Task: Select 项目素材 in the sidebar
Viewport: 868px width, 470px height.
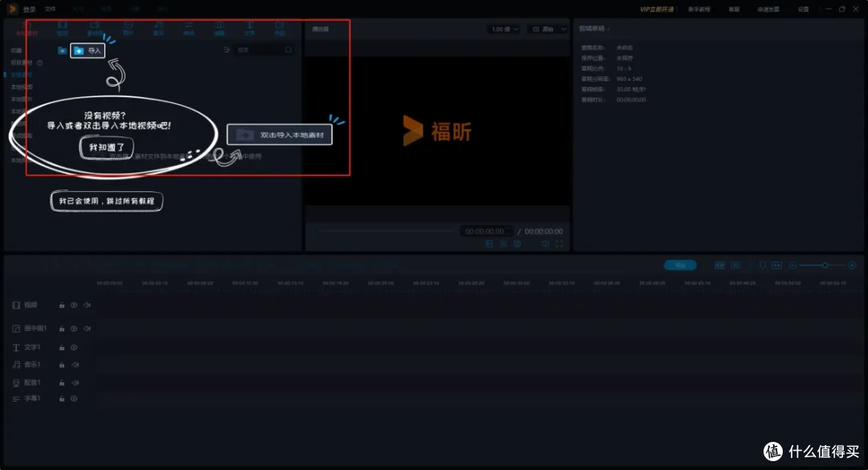Action: coord(22,63)
